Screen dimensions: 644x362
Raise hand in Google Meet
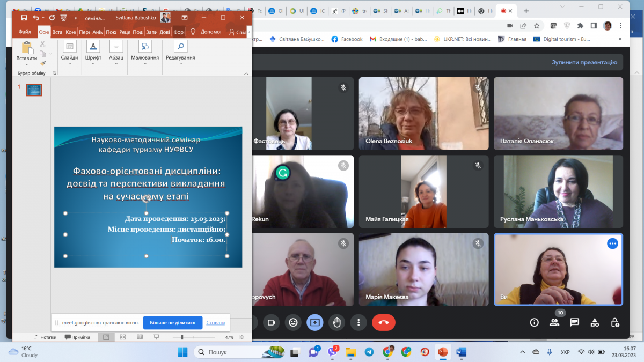click(x=337, y=322)
